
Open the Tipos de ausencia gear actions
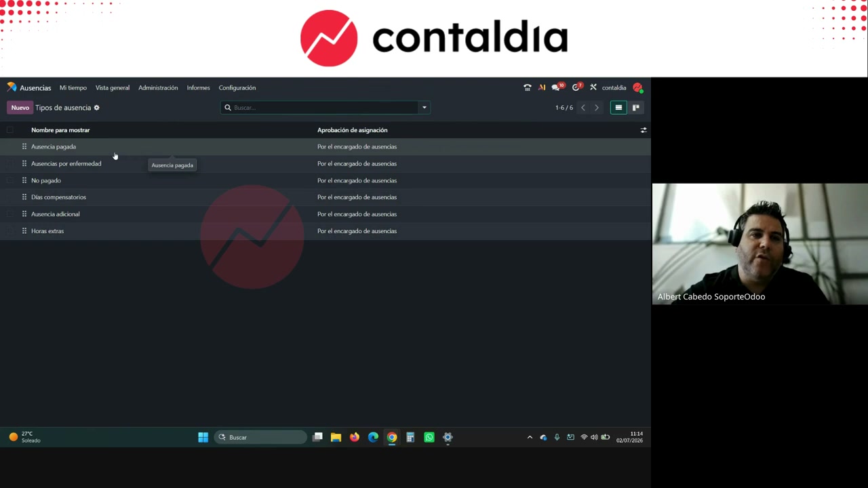click(96, 108)
